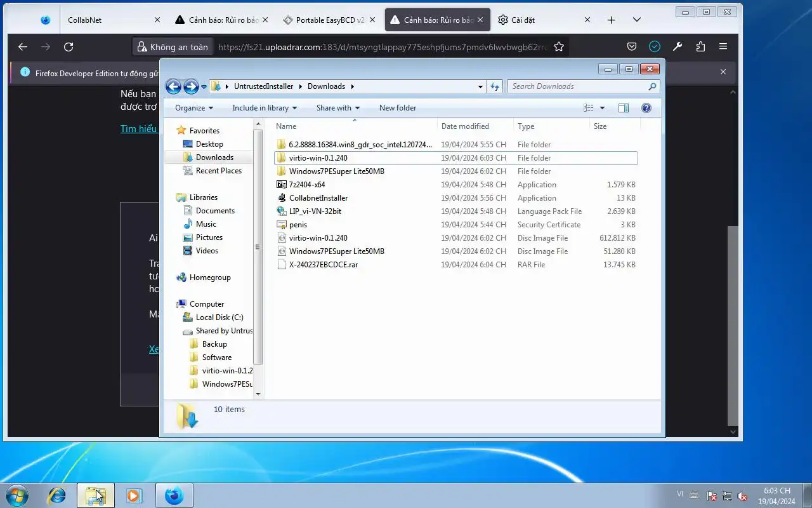812x508 pixels.
Task: Sort files by Date modified
Action: (x=475, y=126)
